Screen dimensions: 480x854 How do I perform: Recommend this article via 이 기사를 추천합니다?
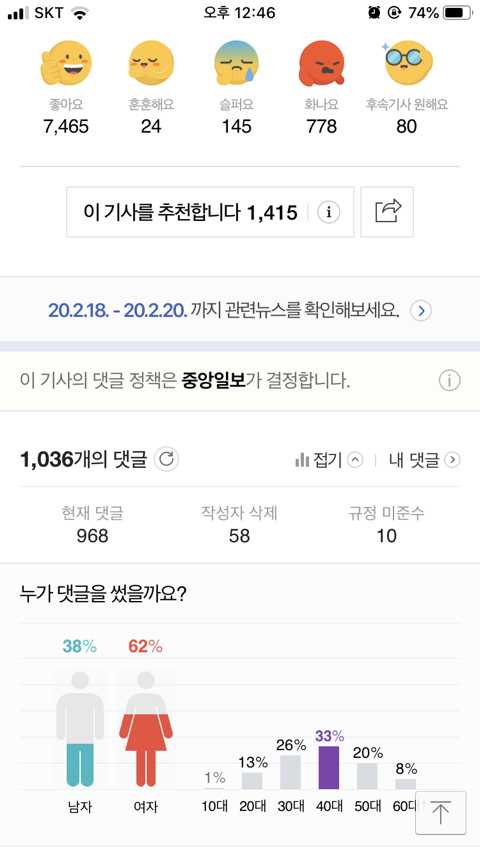click(190, 212)
